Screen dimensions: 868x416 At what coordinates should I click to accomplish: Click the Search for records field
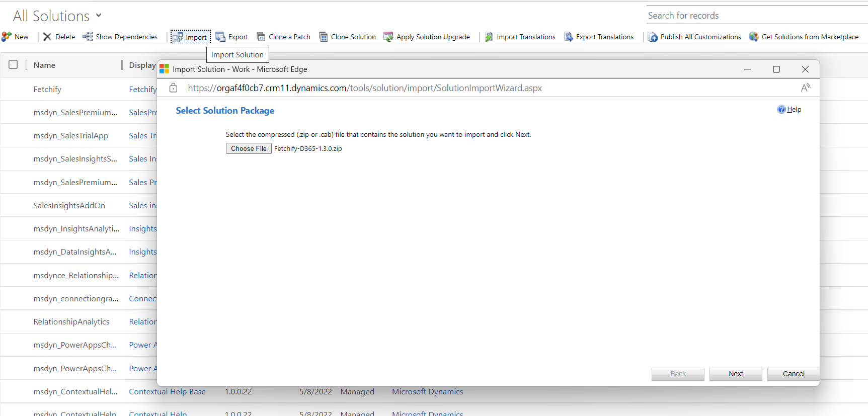coord(757,16)
